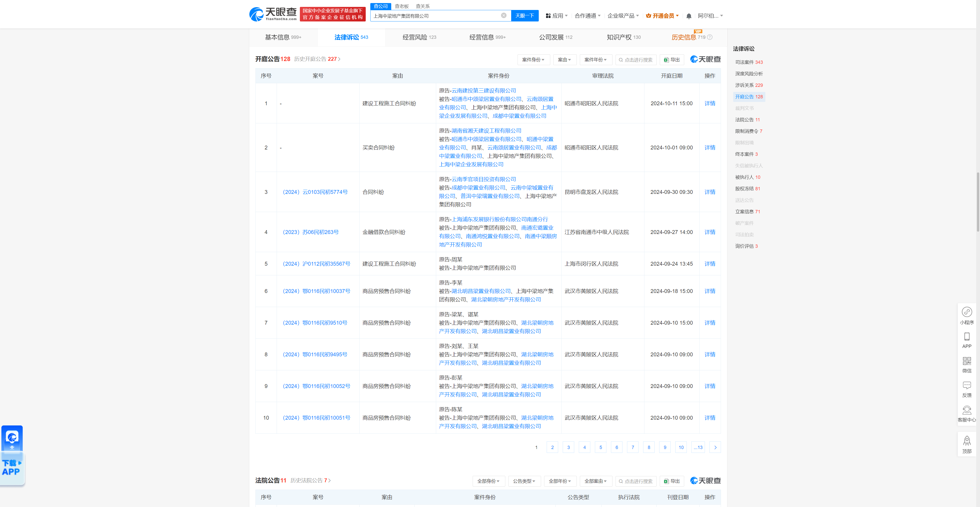The image size is (980, 507).
Task: Open the 企业级产品 dropdown menu
Action: (x=623, y=16)
